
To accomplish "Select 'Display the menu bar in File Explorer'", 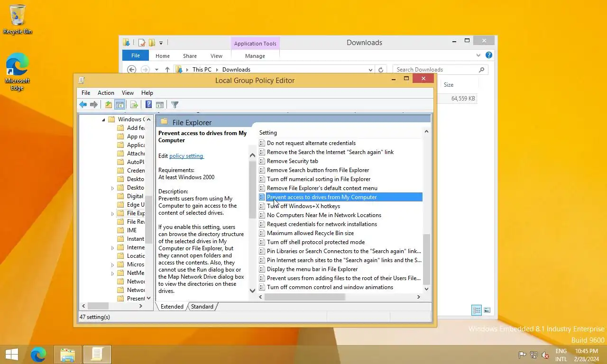I will coord(312,269).
